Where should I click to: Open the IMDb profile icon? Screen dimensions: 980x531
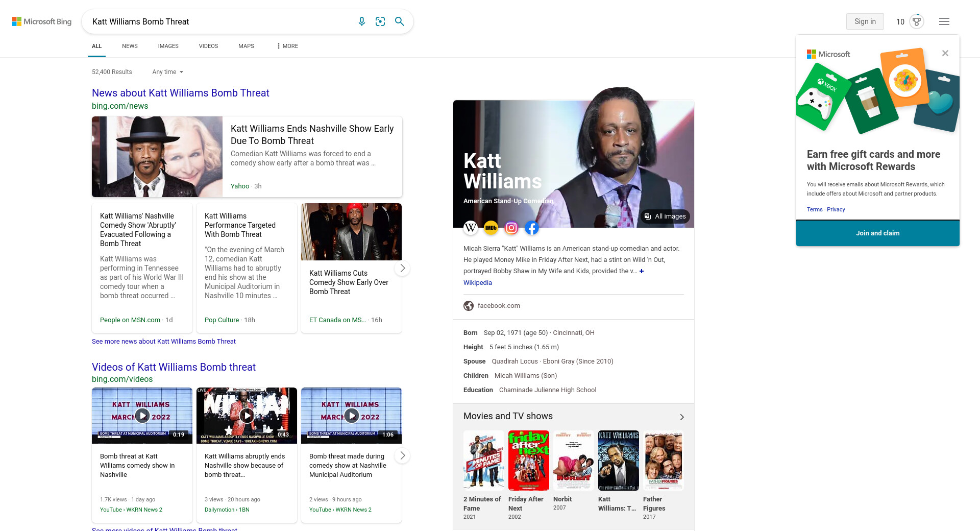click(491, 228)
